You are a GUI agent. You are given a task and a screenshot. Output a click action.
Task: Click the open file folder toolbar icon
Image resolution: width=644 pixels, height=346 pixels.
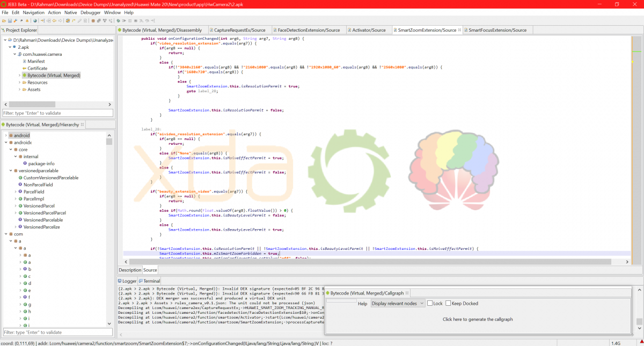point(4,21)
